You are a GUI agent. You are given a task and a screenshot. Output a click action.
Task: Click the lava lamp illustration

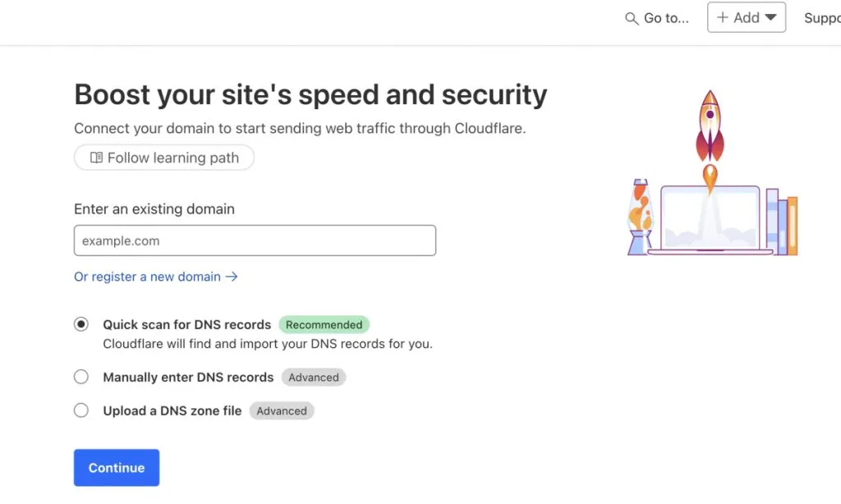tap(640, 217)
